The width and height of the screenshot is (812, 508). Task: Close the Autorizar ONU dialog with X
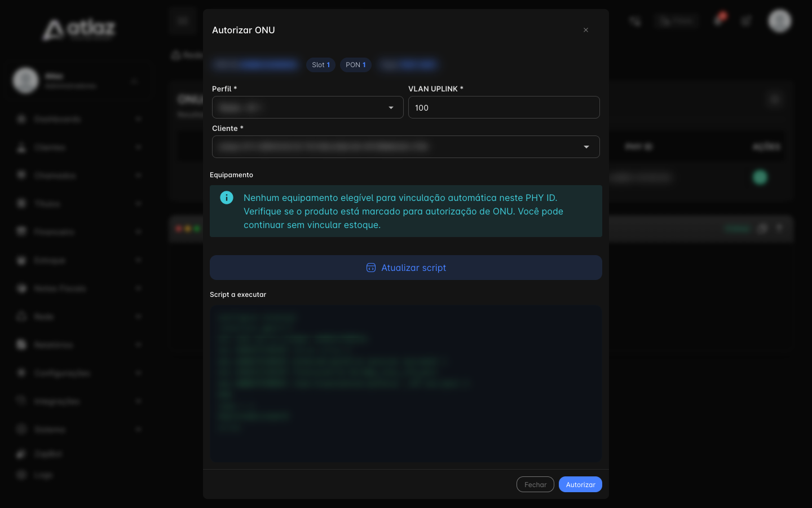[x=586, y=30]
